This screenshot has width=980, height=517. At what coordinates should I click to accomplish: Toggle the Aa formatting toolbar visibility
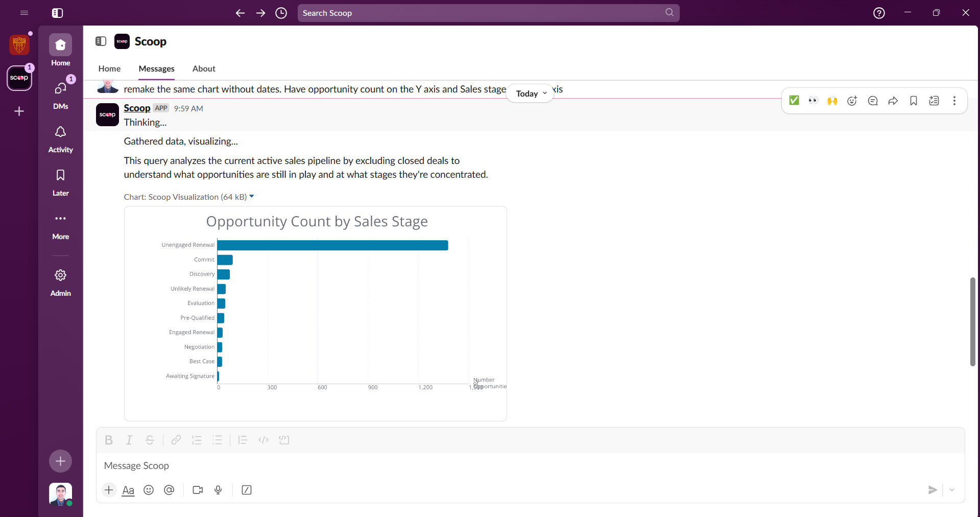tap(128, 490)
